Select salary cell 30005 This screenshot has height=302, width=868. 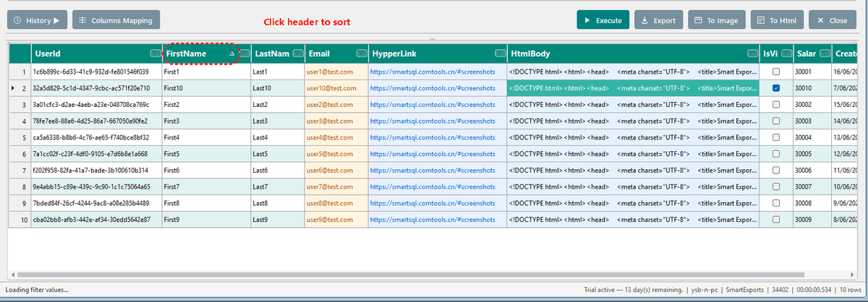tap(812, 154)
